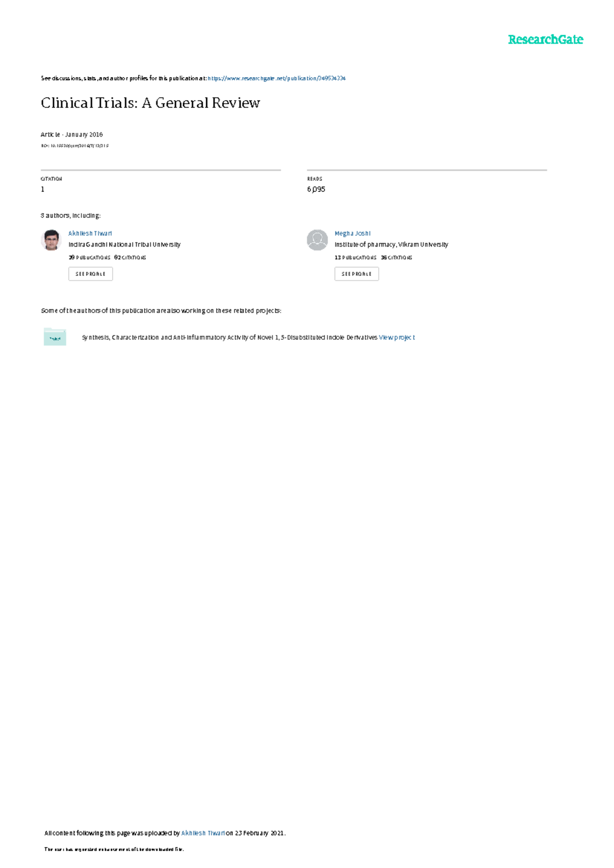Click the ResearchGate logo
This screenshot has width=614, height=868.
[x=545, y=40]
